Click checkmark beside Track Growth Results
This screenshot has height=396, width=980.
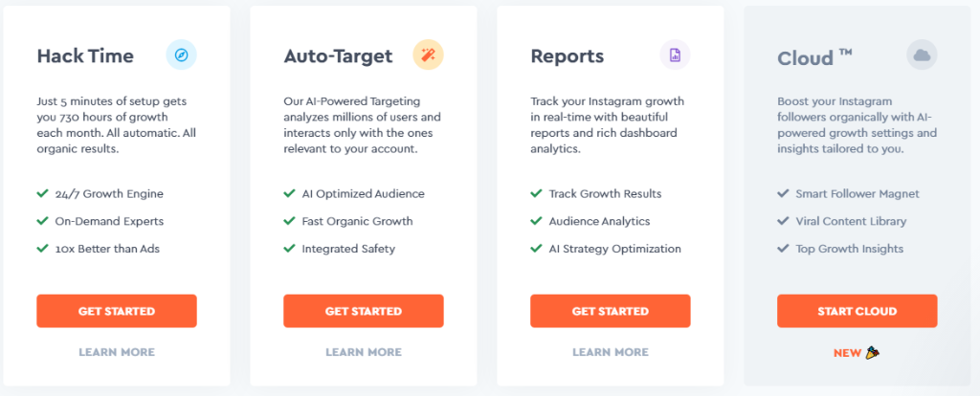click(536, 193)
